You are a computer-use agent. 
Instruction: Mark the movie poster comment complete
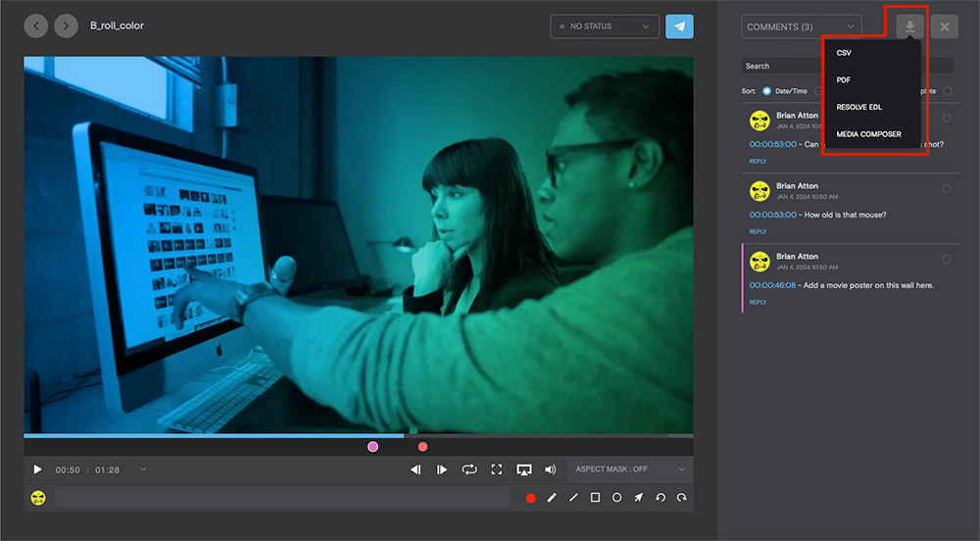point(947,260)
